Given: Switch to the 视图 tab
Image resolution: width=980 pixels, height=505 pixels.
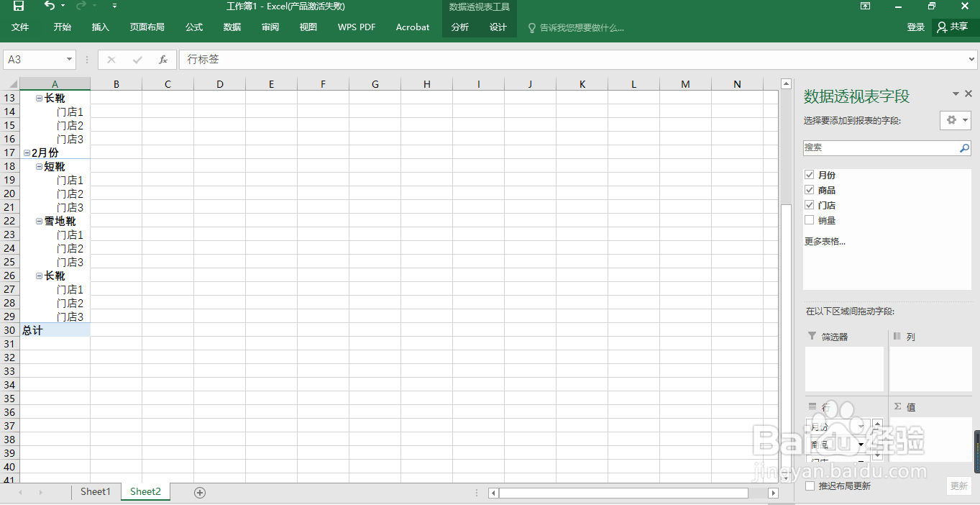Looking at the screenshot, I should [x=308, y=27].
